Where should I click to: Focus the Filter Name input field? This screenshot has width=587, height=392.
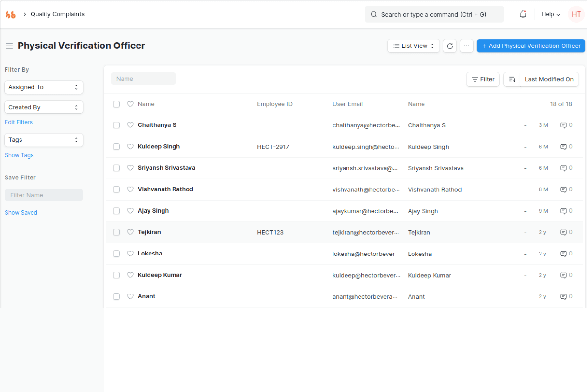pyautogui.click(x=44, y=195)
